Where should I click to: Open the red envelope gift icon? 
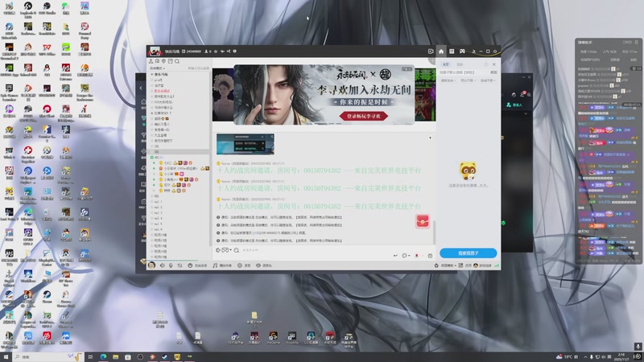(423, 221)
